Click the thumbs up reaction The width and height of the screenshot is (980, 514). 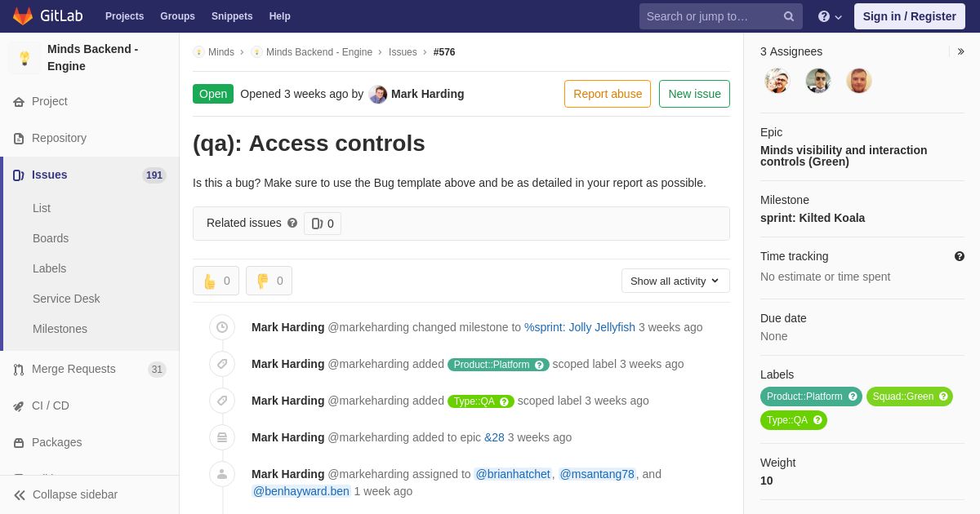click(x=216, y=281)
